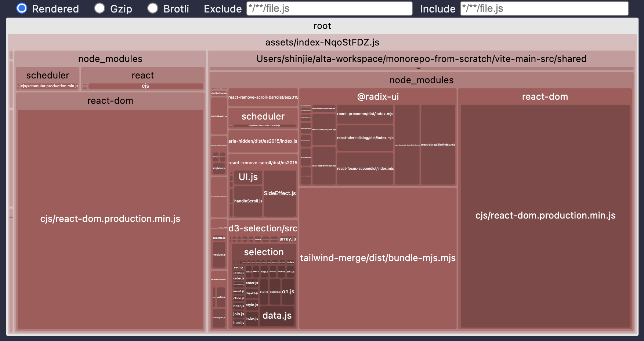Select the join.js block
This screenshot has width=644, height=341.
click(239, 314)
